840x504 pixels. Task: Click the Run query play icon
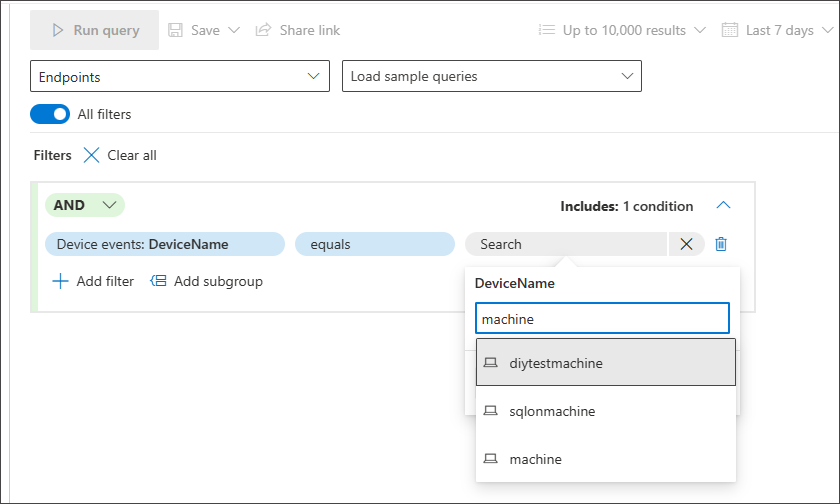57,30
